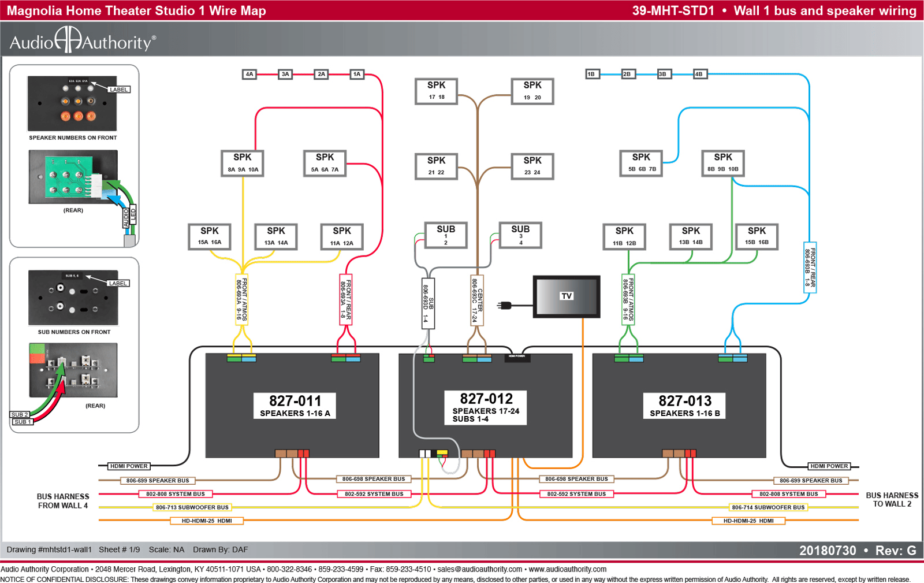Select the yellow FRONT / ATMOS 806-693A cable label
Screen dimensions: 924x583
coord(241,299)
